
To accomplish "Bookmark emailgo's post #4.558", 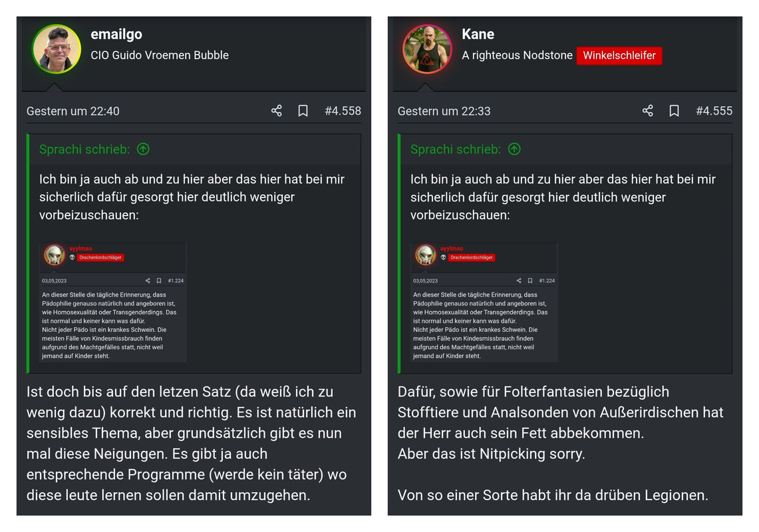I will 303,111.
